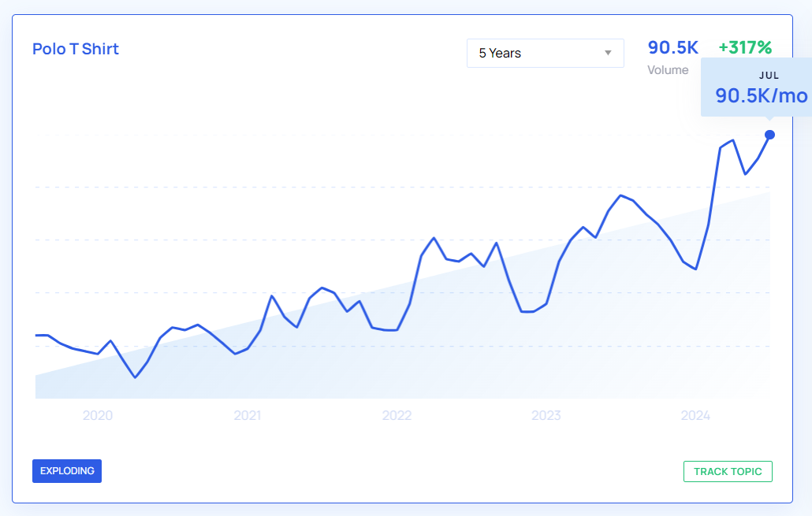Select the blue endpoint dot on the line

770,135
